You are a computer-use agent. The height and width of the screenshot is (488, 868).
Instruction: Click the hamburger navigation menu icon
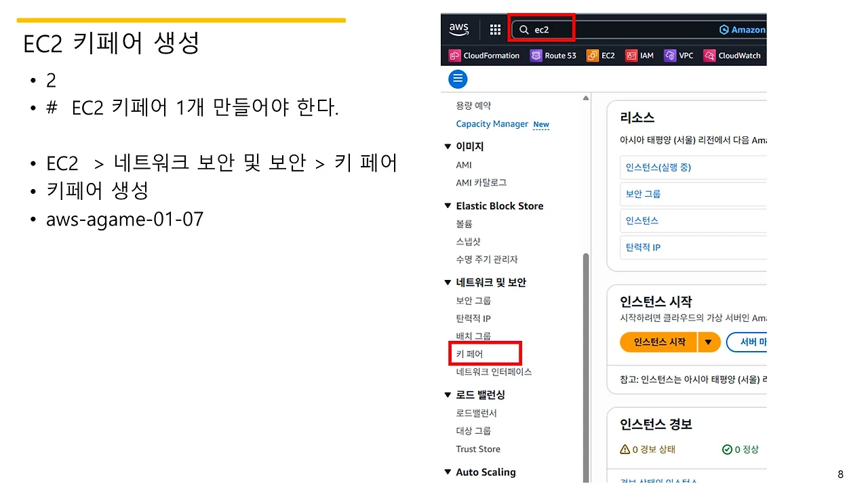[x=458, y=79]
